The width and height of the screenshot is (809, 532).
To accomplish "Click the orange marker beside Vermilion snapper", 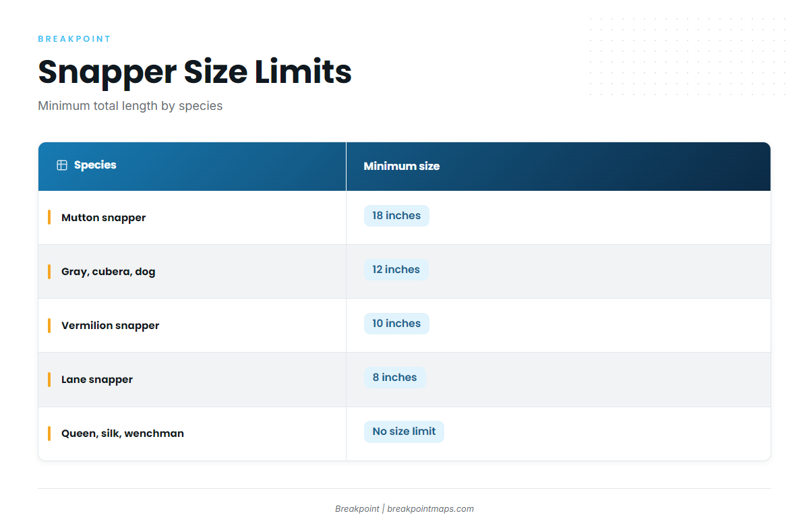I will [49, 325].
